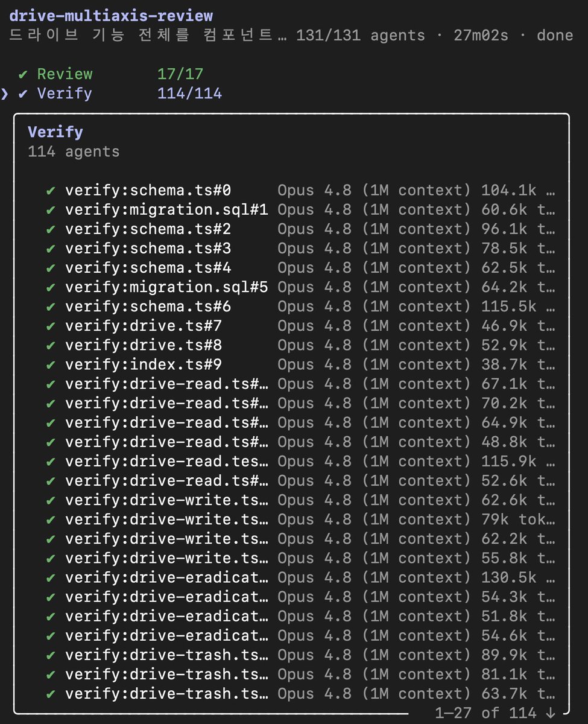Viewport: 588px width, 724px height.
Task: Click the '1–27 of 114' pagination indicator
Action: click(485, 713)
